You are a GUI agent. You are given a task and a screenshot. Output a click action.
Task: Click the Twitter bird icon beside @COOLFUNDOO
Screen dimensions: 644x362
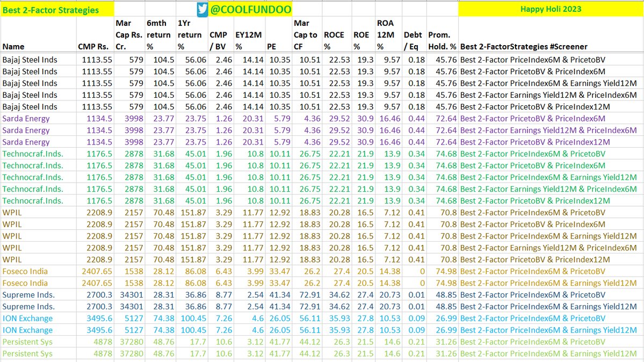click(x=202, y=10)
